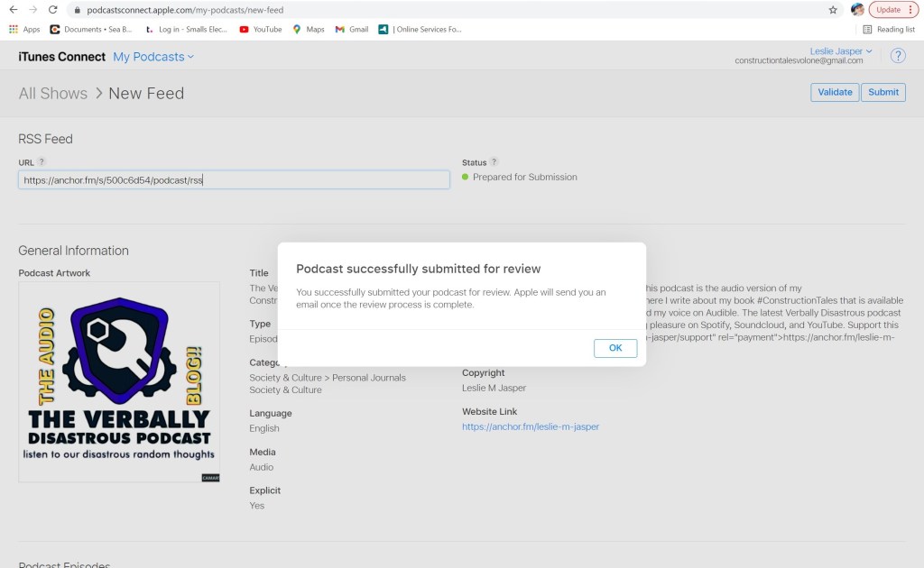Open the anchor.fm/leslie-m-jasper website link
Viewport: 924px width, 568px height.
click(531, 426)
